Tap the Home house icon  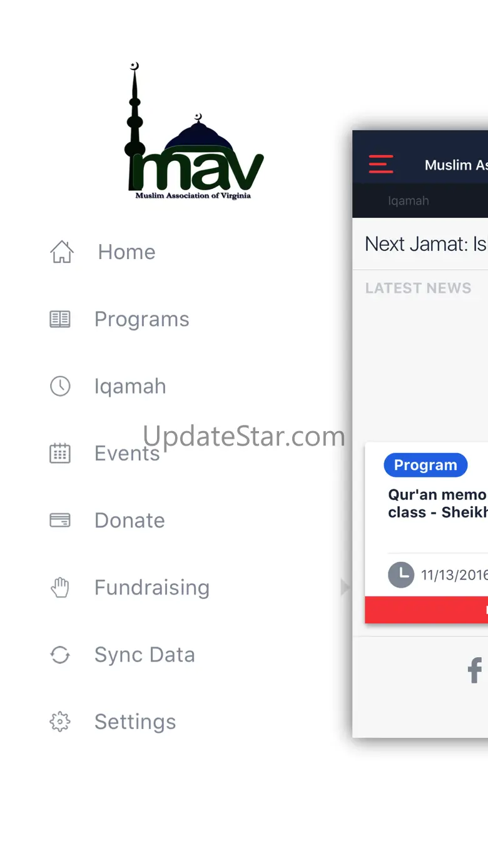click(x=62, y=252)
